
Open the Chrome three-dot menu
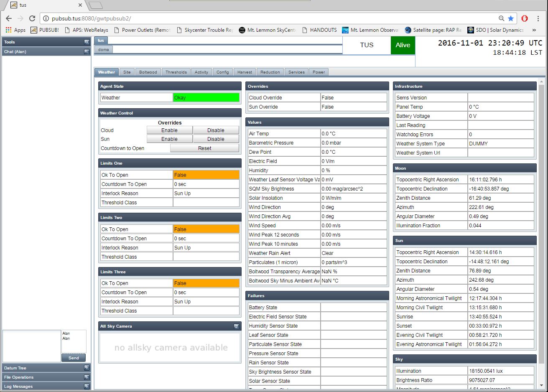539,18
